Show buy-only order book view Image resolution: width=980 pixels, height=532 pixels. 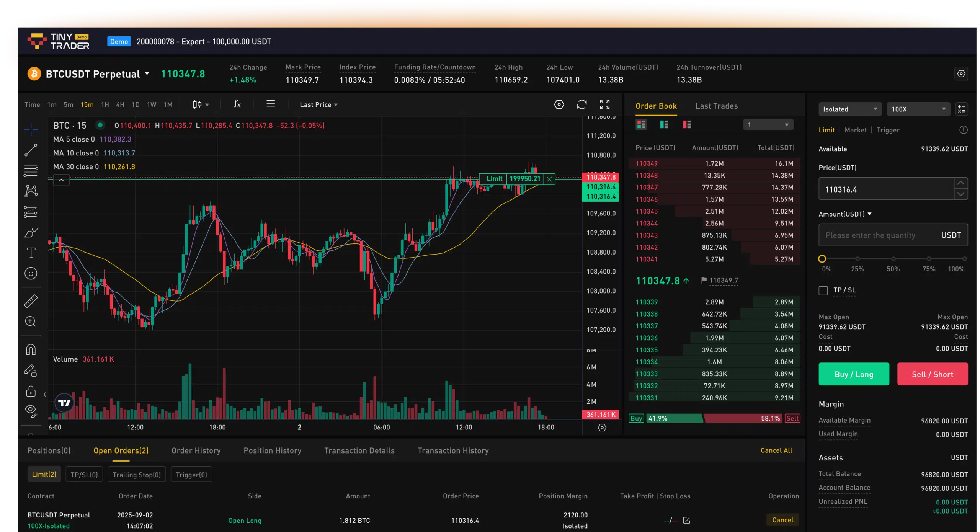click(664, 124)
